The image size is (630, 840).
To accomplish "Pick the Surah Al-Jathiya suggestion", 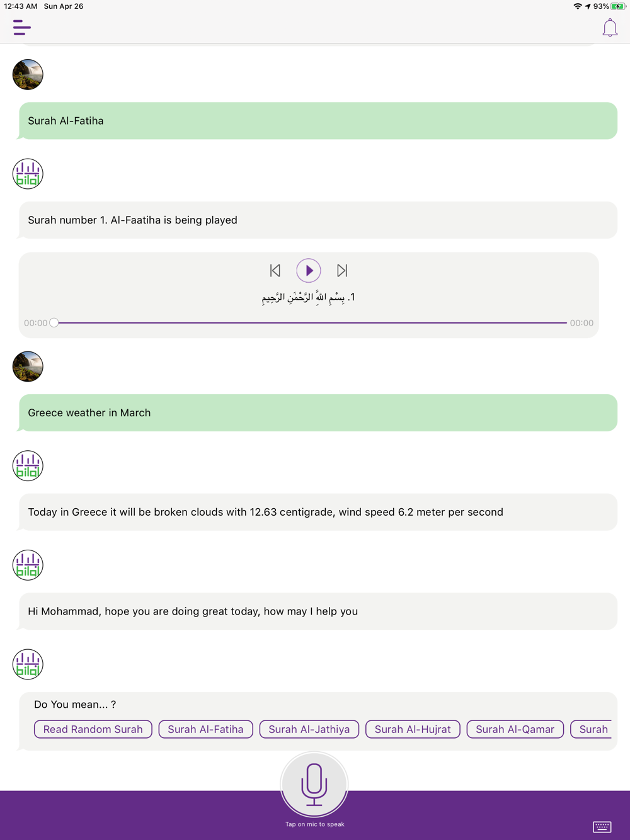I will click(x=309, y=729).
